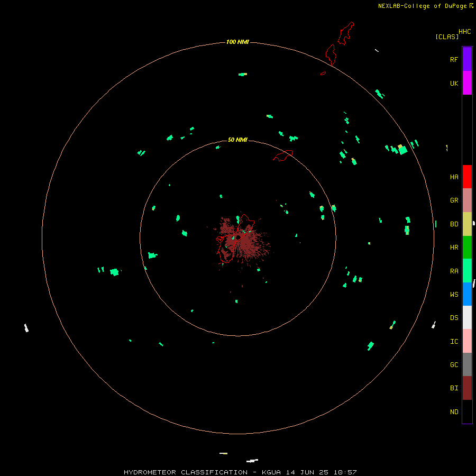
Task: Click the ND legend label
Action: coord(454,412)
